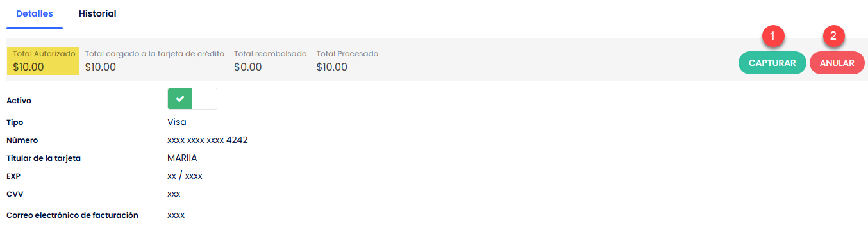Viewport: 868px width, 241px height.
Task: Click the Visa card type value
Action: point(177,122)
